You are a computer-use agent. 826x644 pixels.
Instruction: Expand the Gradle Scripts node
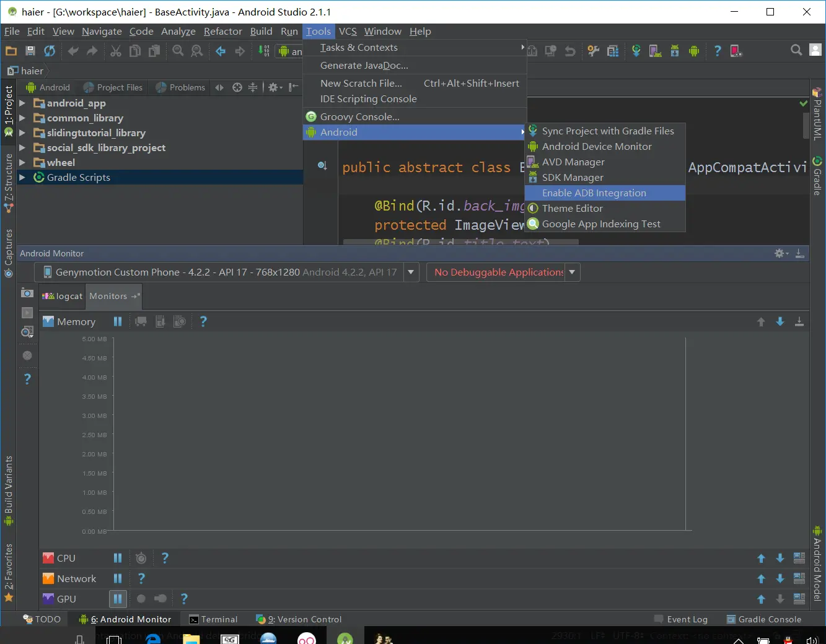coord(22,177)
